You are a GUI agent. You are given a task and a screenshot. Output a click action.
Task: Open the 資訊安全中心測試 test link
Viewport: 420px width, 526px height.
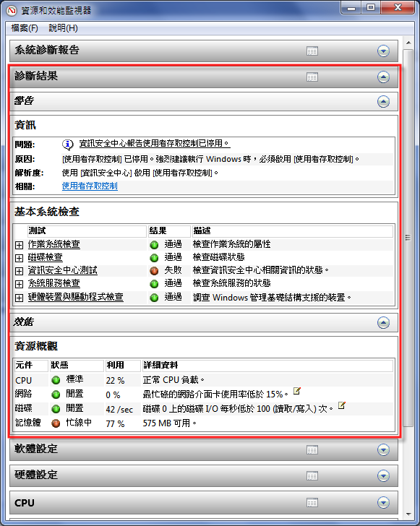point(62,270)
